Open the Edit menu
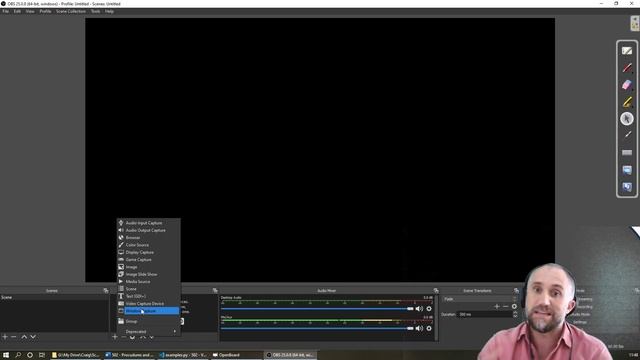 [17, 11]
